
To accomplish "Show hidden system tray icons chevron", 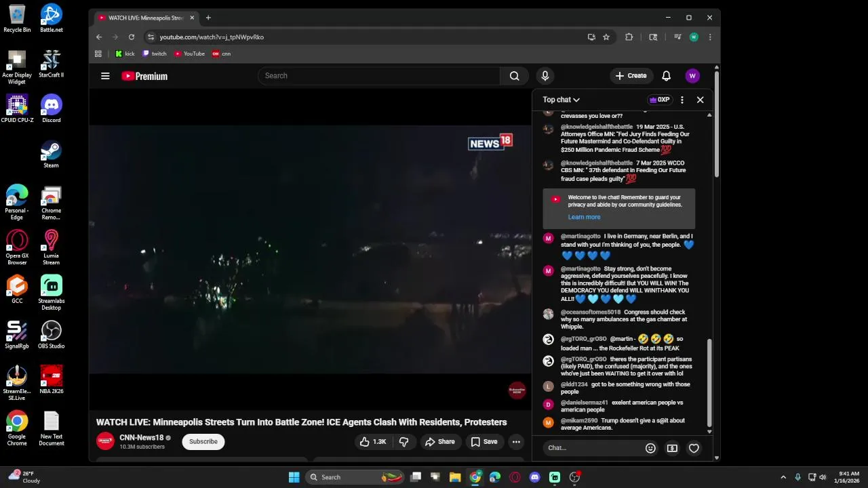I will [x=783, y=477].
